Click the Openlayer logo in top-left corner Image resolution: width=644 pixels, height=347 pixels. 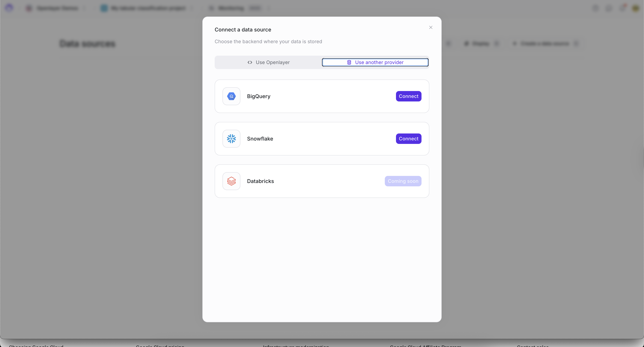9,8
